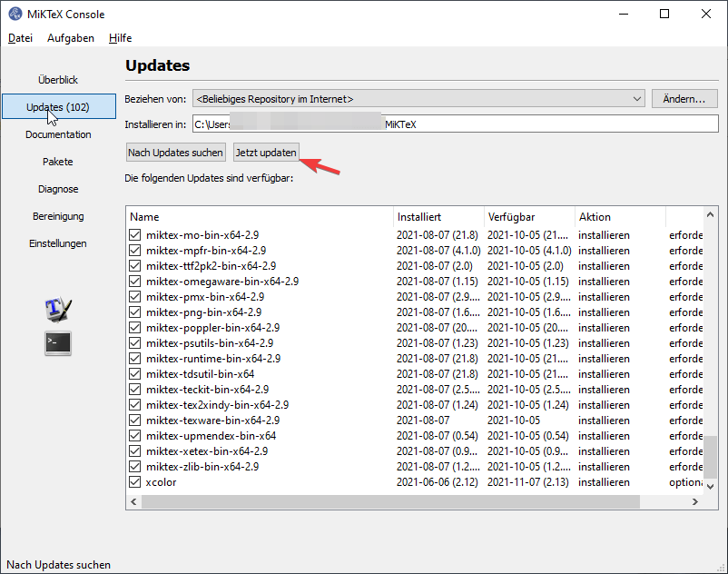Uncheck the xcolor package checkbox

tap(135, 482)
